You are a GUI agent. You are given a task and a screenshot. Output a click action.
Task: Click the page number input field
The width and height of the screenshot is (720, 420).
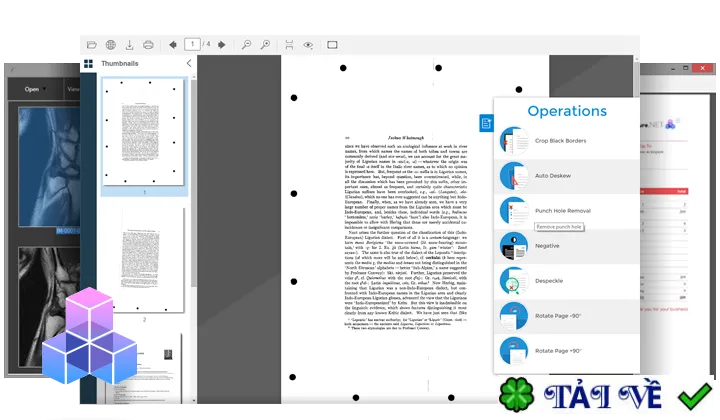(x=192, y=44)
